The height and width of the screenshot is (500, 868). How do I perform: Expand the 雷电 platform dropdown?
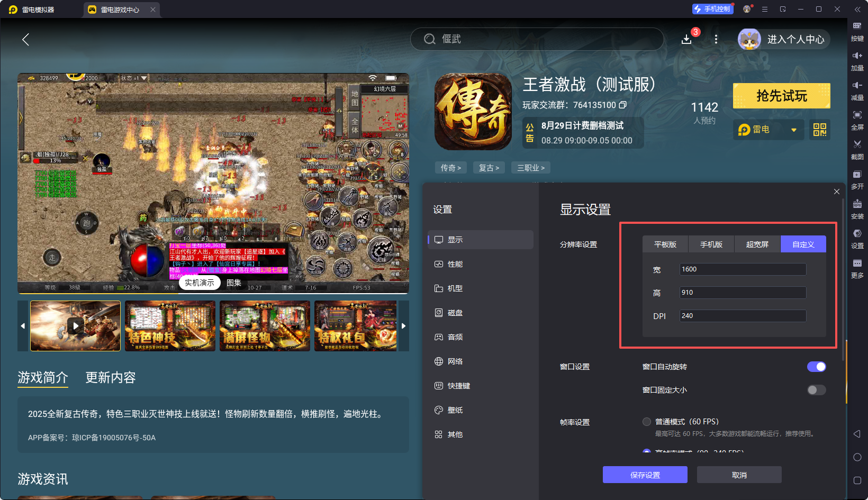pos(768,130)
